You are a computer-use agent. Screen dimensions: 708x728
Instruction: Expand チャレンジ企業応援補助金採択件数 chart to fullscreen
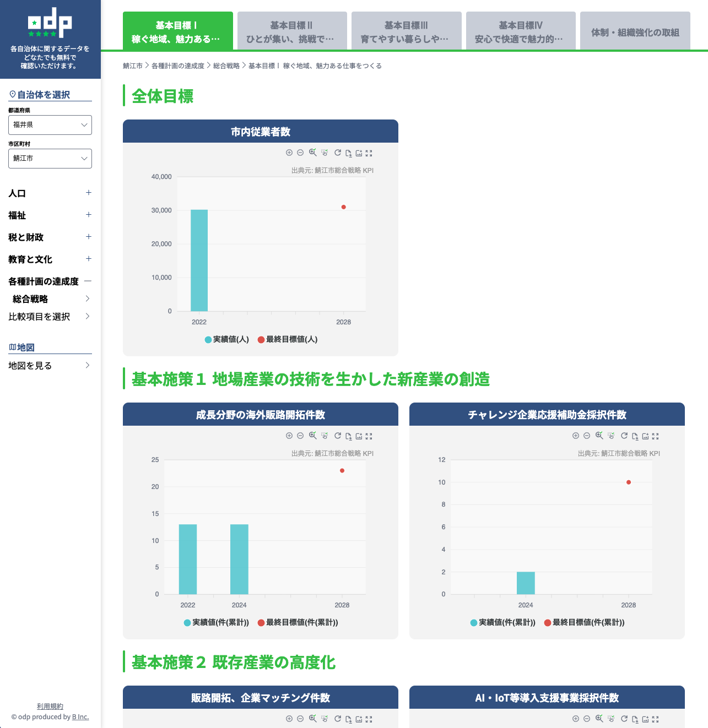pos(656,436)
